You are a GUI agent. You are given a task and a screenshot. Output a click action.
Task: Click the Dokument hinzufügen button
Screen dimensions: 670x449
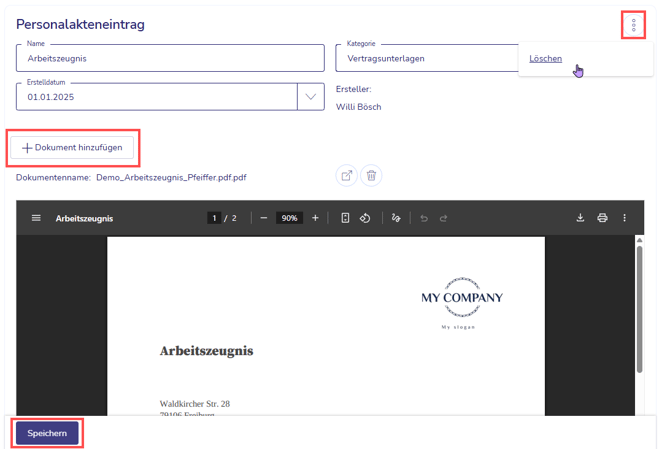72,148
